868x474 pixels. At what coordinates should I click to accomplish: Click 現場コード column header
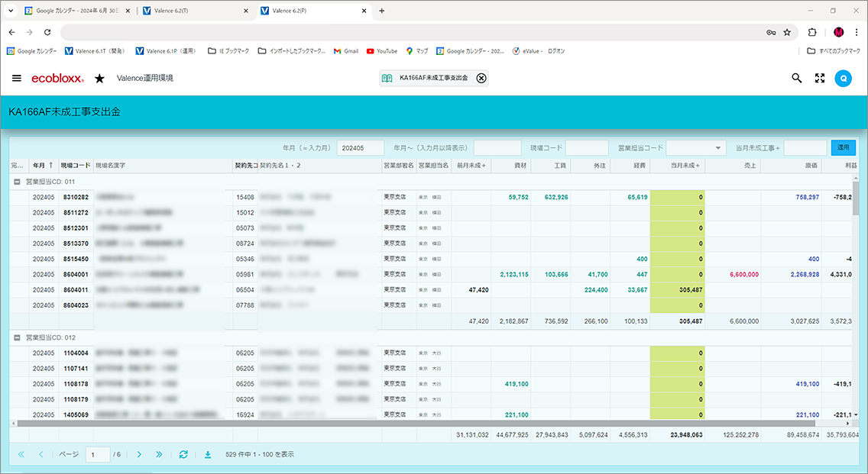coord(76,166)
